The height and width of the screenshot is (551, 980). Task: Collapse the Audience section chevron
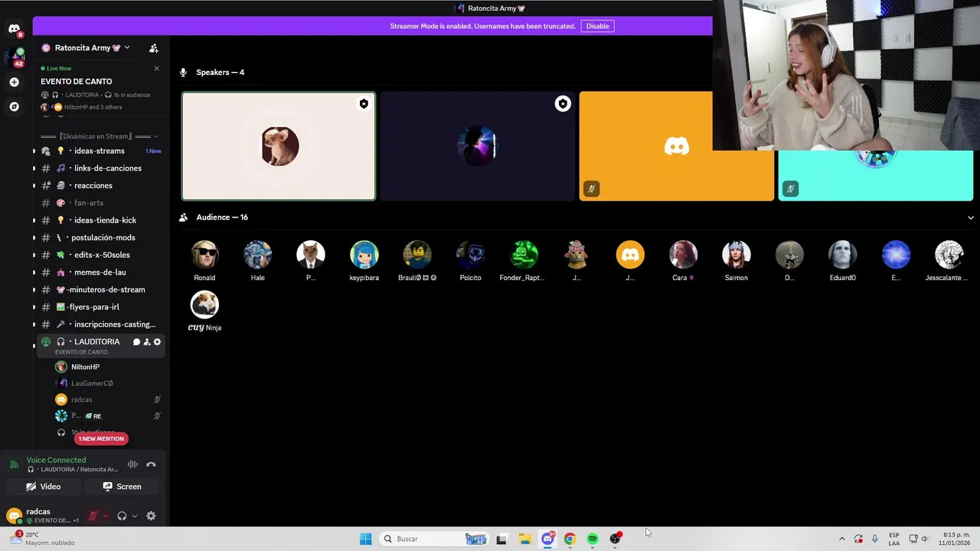point(971,217)
